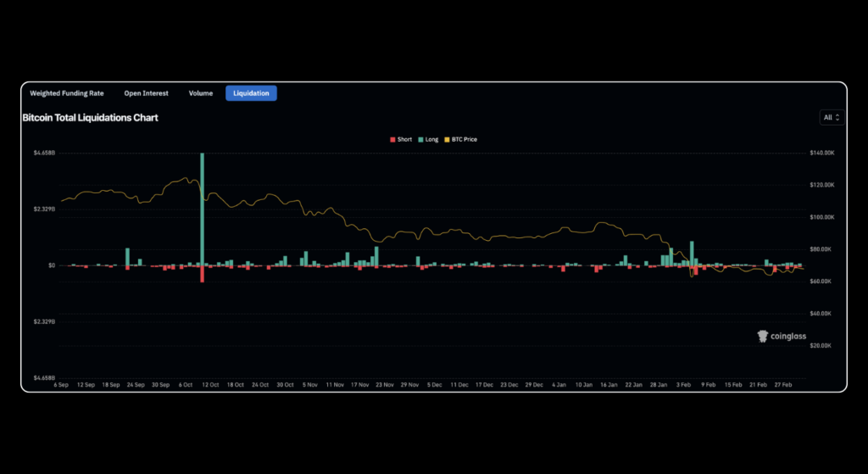Toggle the BTC Price series in legend
Image resolution: width=868 pixels, height=474 pixels.
coord(460,140)
